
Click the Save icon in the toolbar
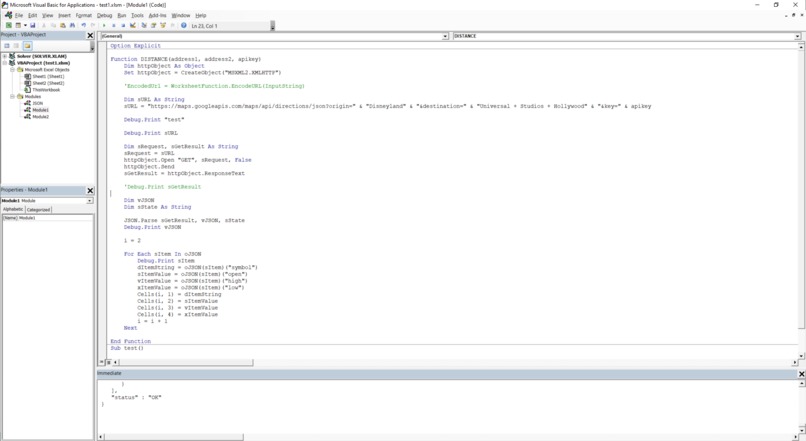coord(32,25)
